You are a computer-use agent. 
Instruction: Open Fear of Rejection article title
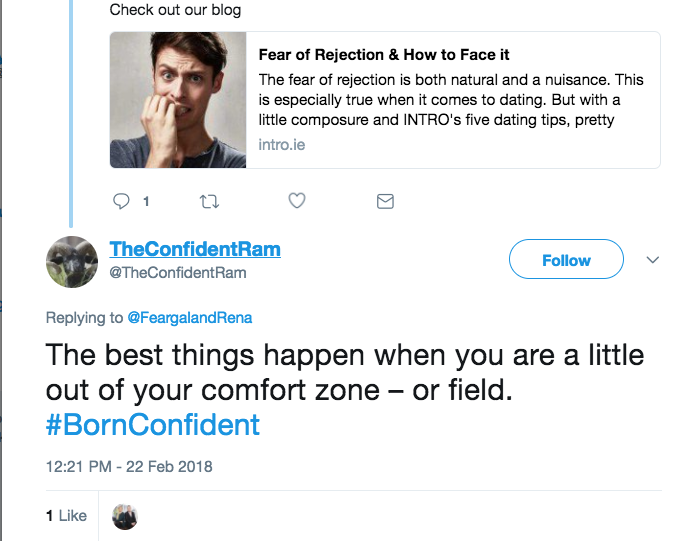384,55
